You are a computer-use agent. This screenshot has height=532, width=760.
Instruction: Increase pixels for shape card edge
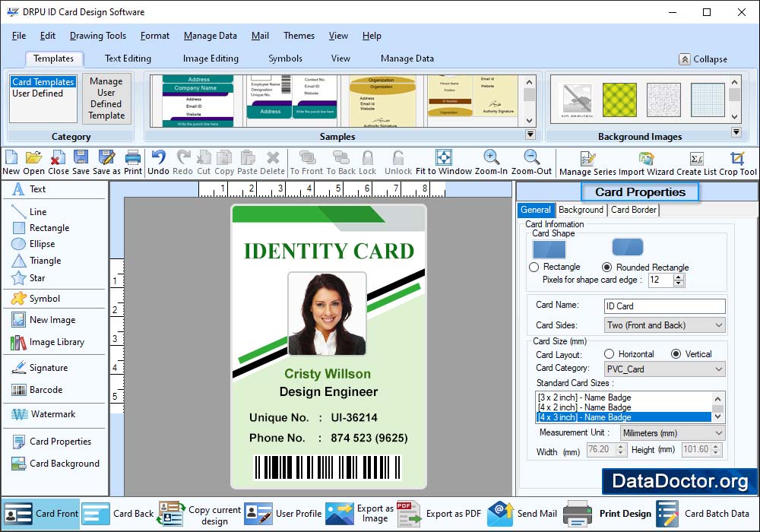pyautogui.click(x=679, y=277)
